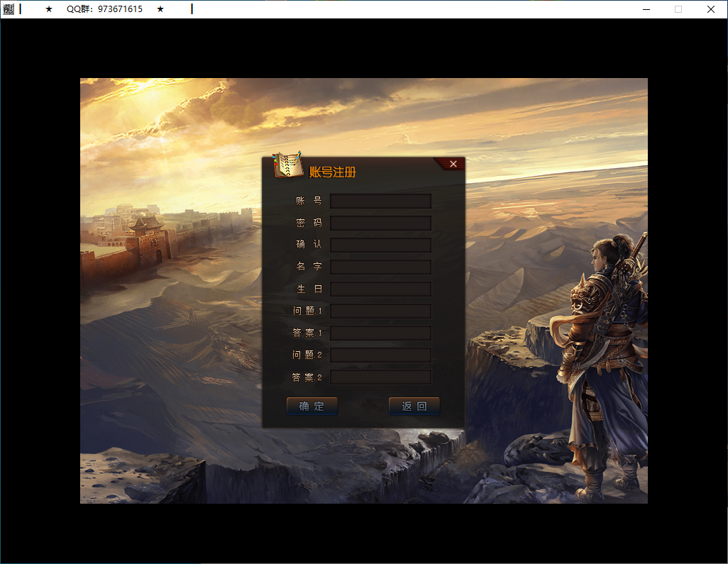Close the game window
The height and width of the screenshot is (564, 728).
710,9
